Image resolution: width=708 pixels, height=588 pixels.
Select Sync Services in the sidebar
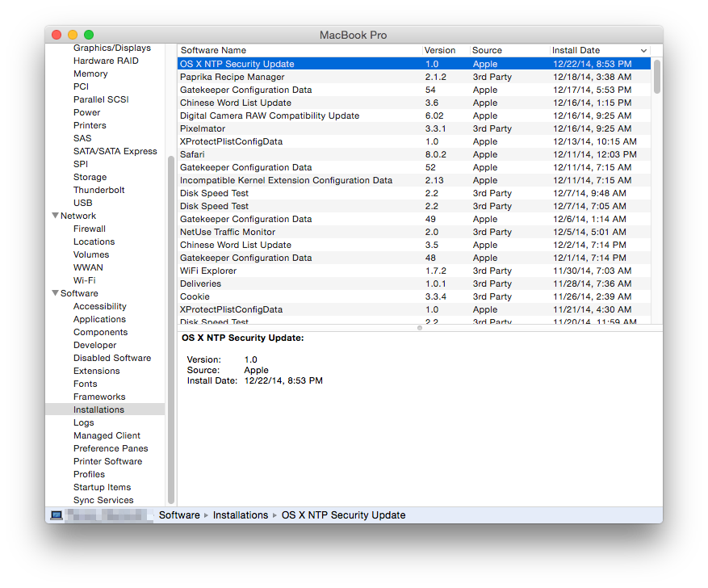103,501
